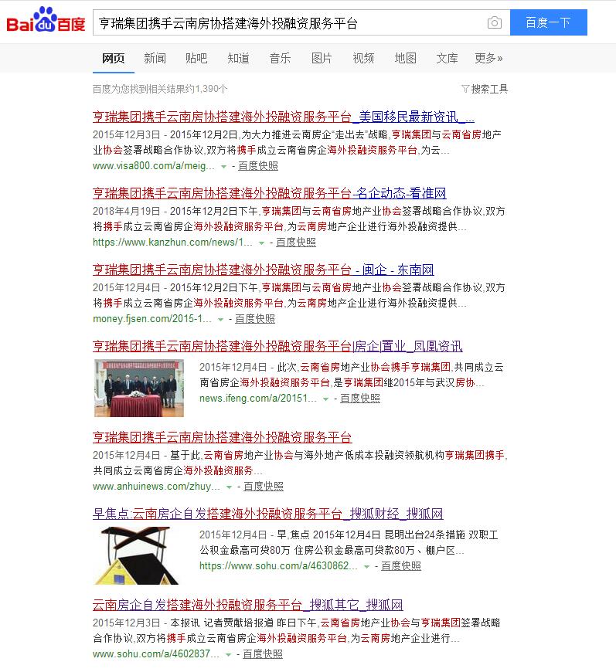This screenshot has height=672, width=616.
Task: Click the search tools filter icon
Action: [x=465, y=89]
